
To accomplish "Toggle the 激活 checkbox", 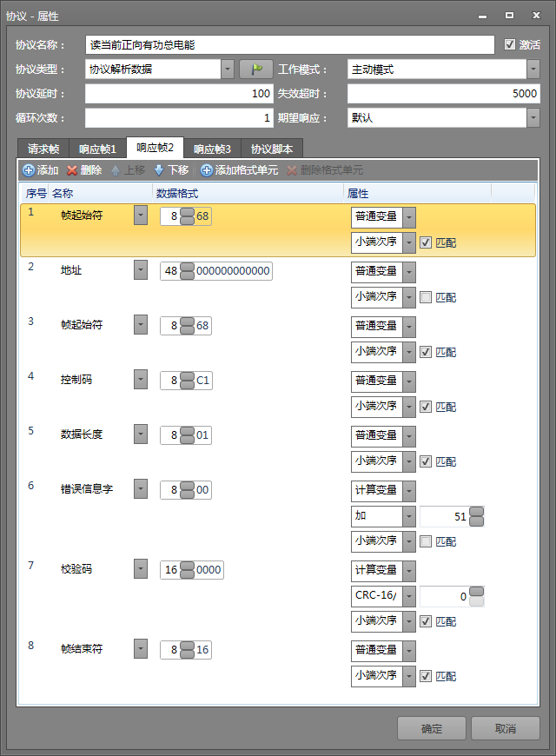I will click(510, 44).
